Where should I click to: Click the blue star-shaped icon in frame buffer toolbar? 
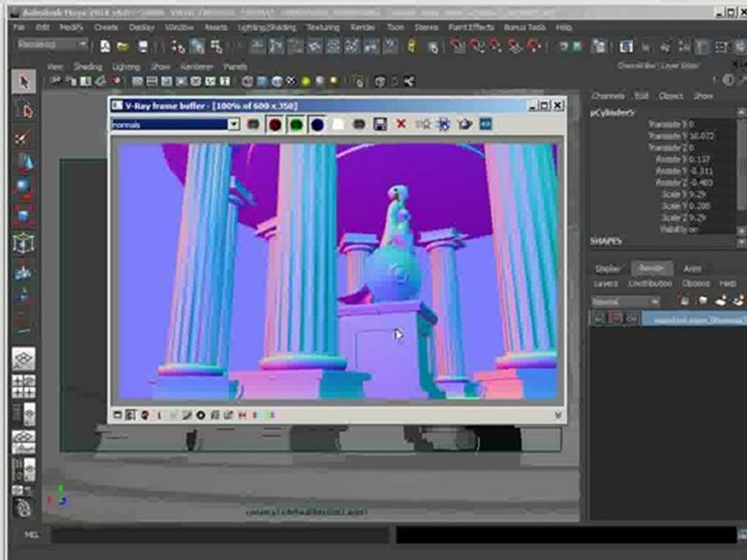point(443,124)
